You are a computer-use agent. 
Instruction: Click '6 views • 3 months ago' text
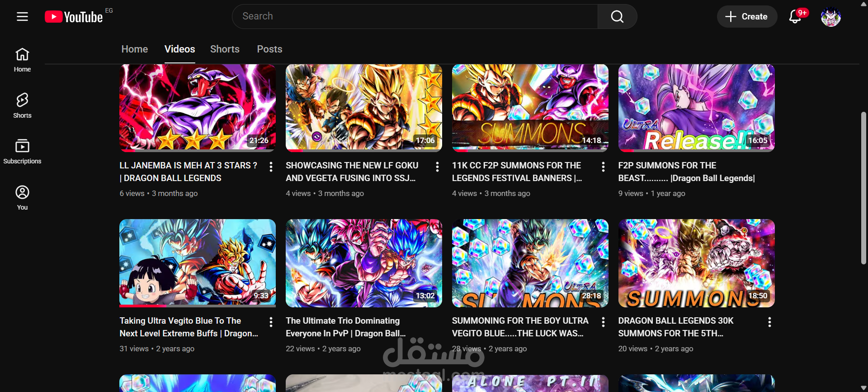(x=159, y=193)
